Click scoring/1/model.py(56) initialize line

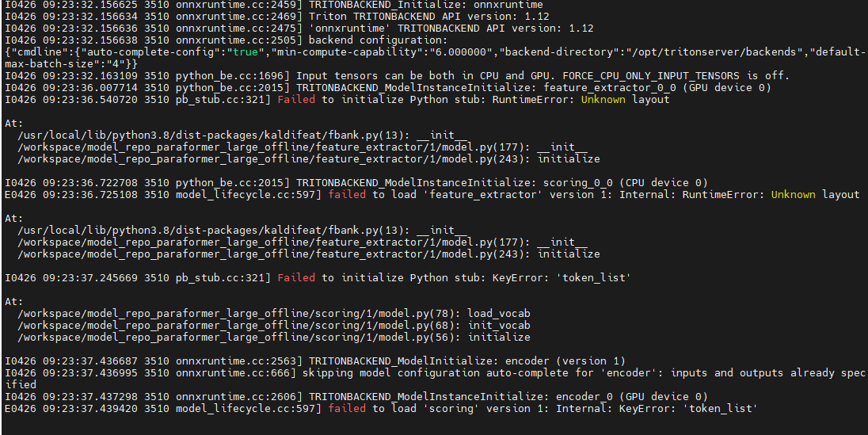point(274,338)
